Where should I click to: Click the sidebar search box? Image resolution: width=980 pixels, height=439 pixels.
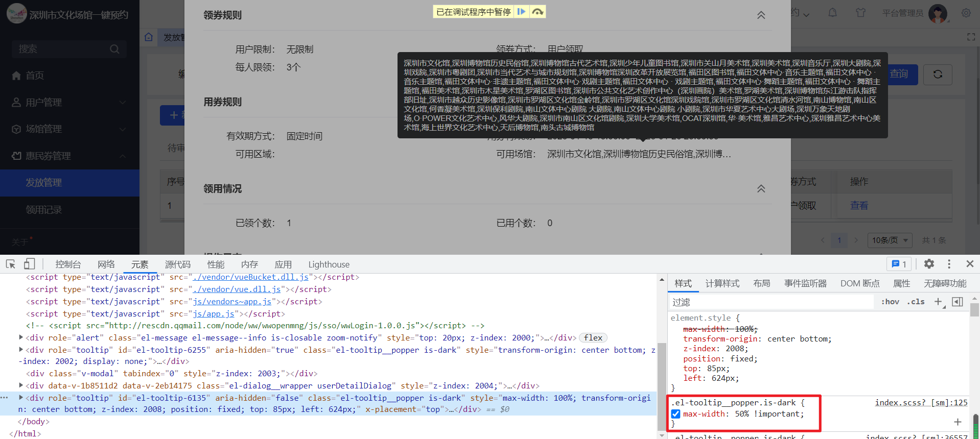(69, 49)
